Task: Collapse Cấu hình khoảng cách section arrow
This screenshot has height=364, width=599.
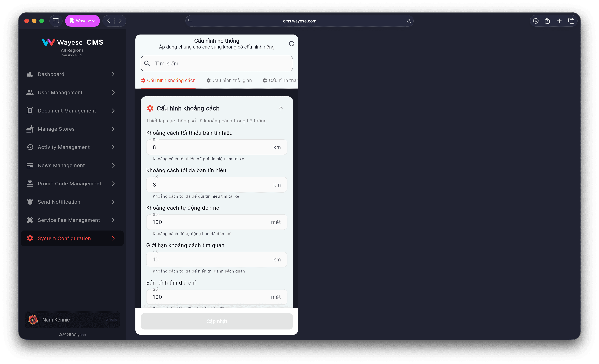Action: [x=281, y=108]
